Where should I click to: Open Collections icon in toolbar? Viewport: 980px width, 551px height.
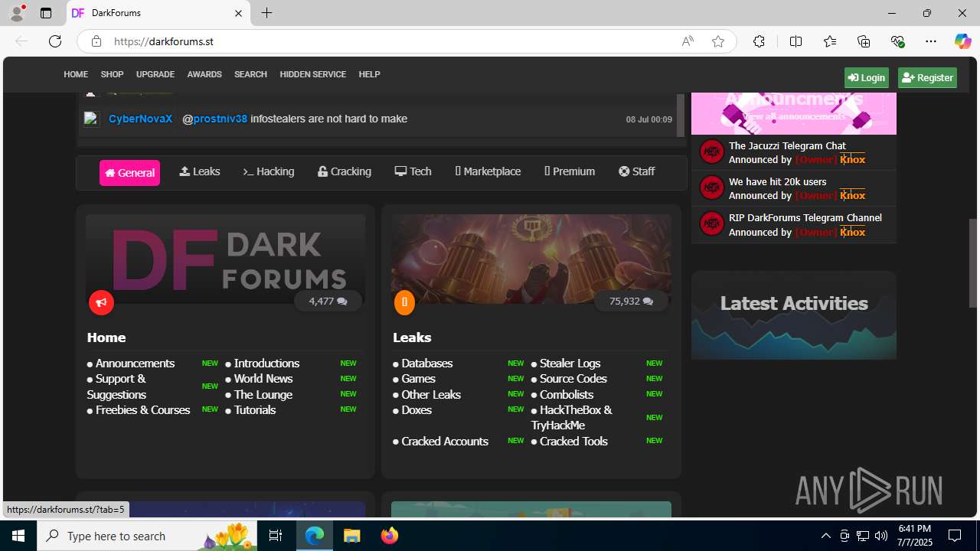864,41
